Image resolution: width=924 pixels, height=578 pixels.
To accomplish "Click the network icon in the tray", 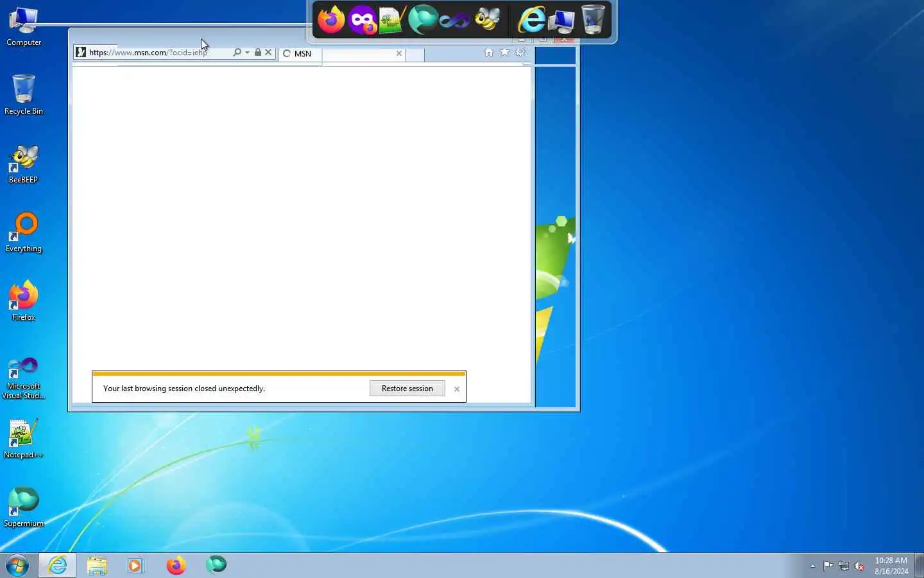I will click(844, 566).
